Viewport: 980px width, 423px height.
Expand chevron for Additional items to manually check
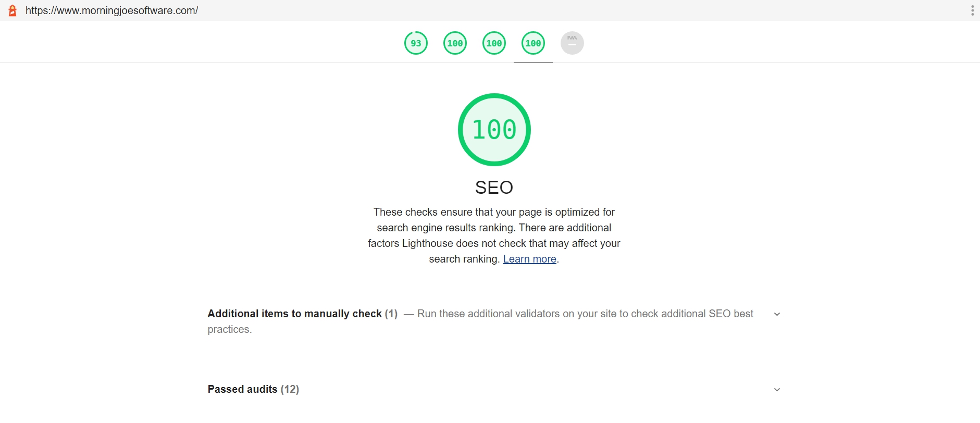[x=777, y=314]
